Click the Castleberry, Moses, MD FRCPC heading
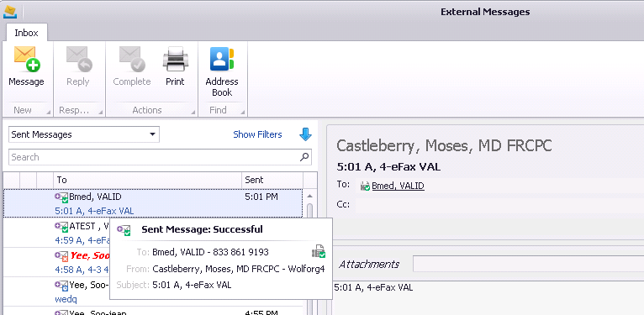 (444, 145)
